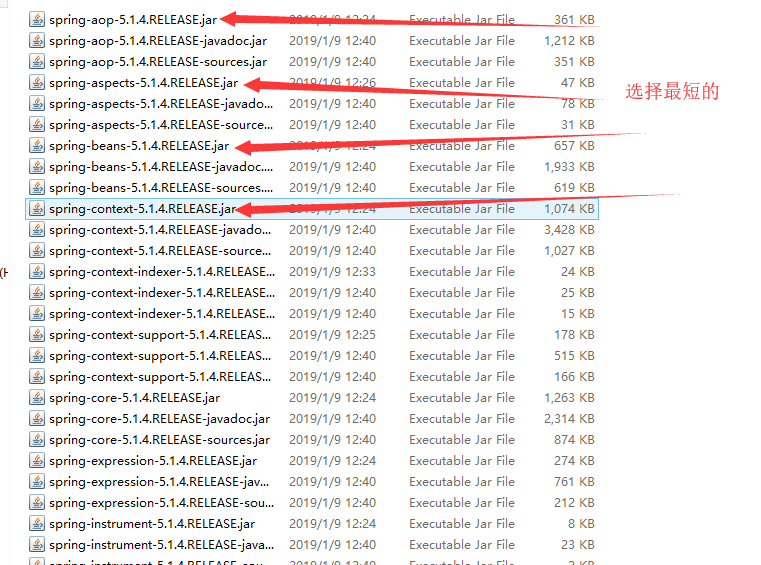Select the icon of the 25 KB spring-context-indexer jar
761x565 pixels.
point(37,293)
